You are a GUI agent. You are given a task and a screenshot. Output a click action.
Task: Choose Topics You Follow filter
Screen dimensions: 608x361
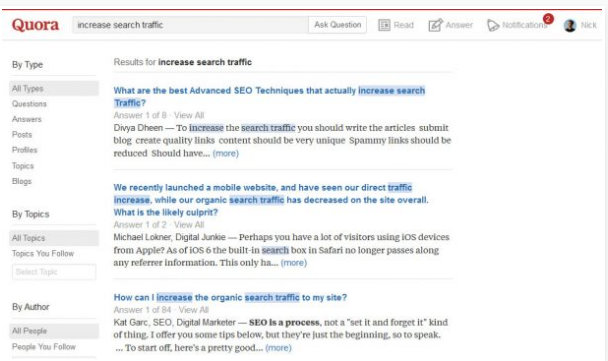coord(43,254)
